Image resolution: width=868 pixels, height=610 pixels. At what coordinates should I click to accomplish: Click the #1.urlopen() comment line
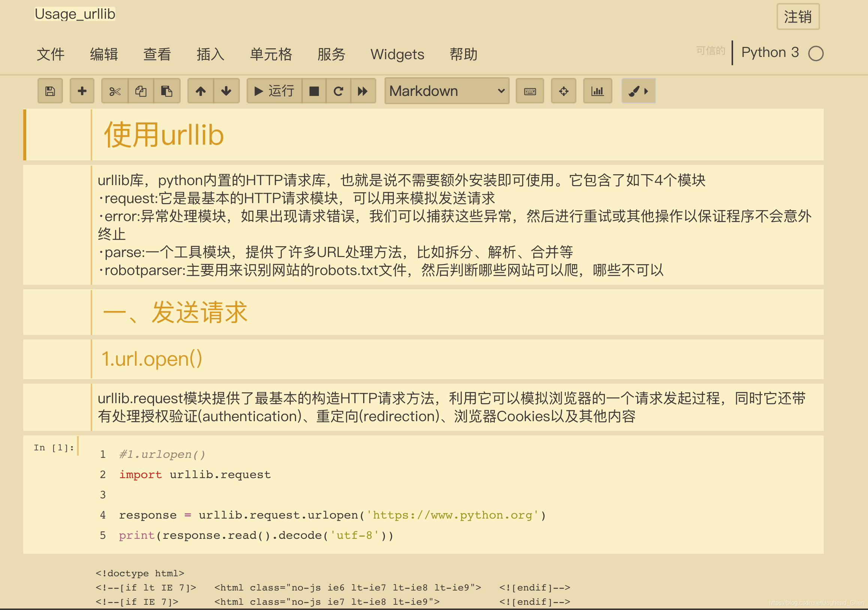click(162, 454)
